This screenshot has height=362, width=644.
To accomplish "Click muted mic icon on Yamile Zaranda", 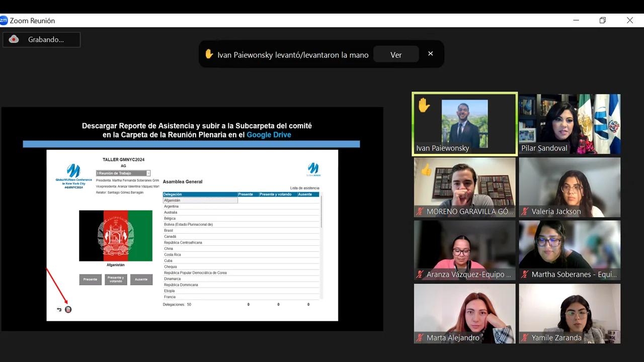I will click(x=525, y=338).
